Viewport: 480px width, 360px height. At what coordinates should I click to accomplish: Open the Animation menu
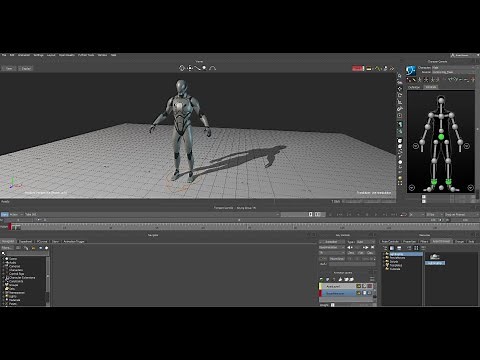tap(24, 55)
